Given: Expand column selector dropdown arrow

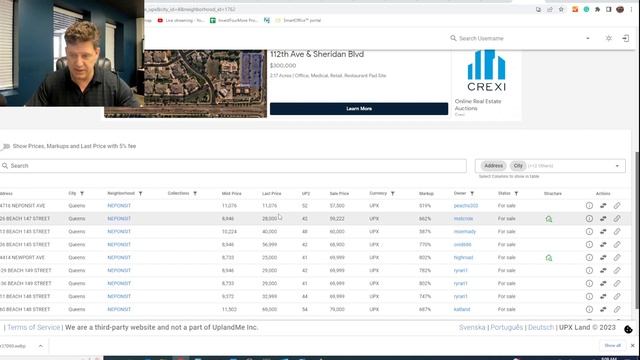Looking at the screenshot, I should coord(617,166).
